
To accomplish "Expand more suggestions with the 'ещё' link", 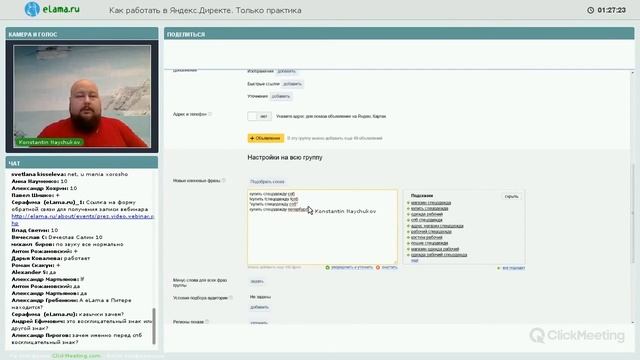I will point(415,260).
